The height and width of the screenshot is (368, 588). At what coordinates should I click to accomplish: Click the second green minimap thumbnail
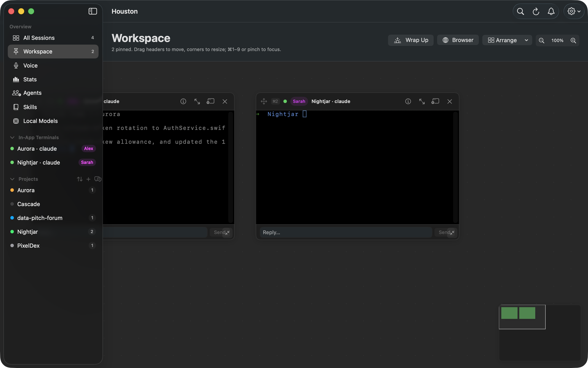(527, 313)
